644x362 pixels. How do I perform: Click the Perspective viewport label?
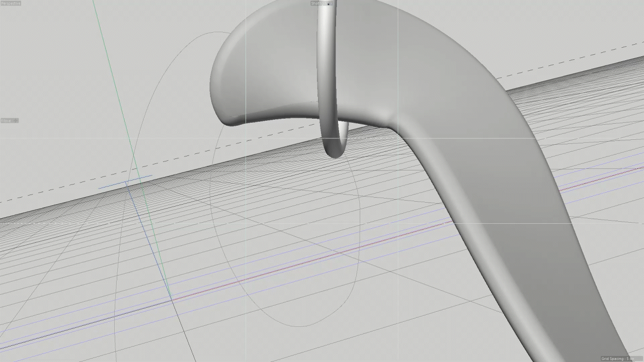pyautogui.click(x=11, y=4)
